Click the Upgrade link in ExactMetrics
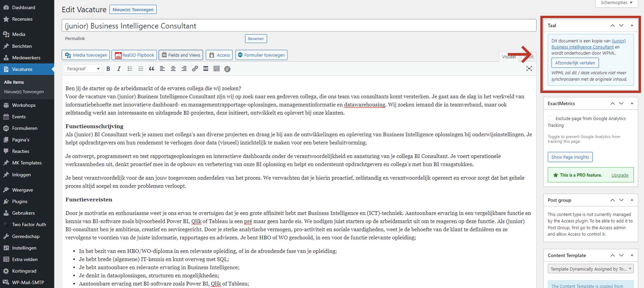 (620, 175)
